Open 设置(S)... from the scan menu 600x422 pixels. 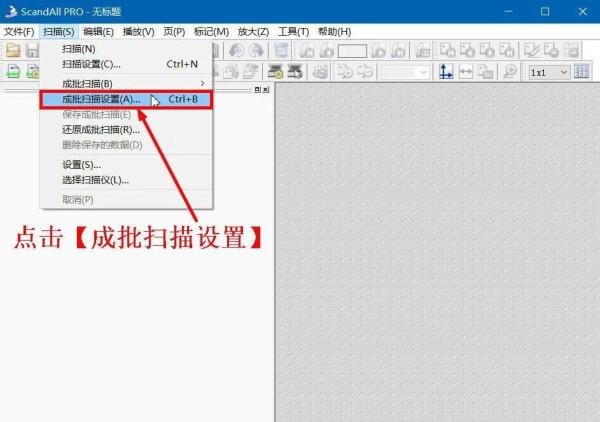point(126,165)
